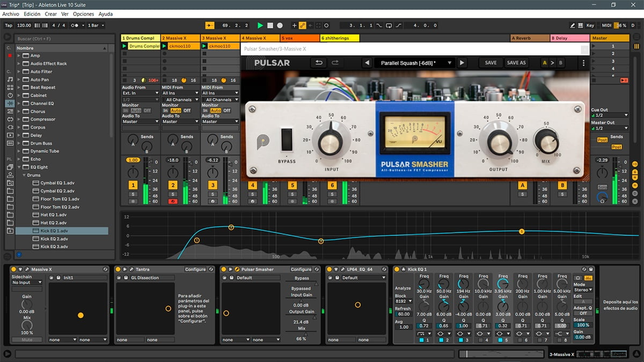Load the previous Pulsar preset
This screenshot has width=644, height=362.
(367, 63)
